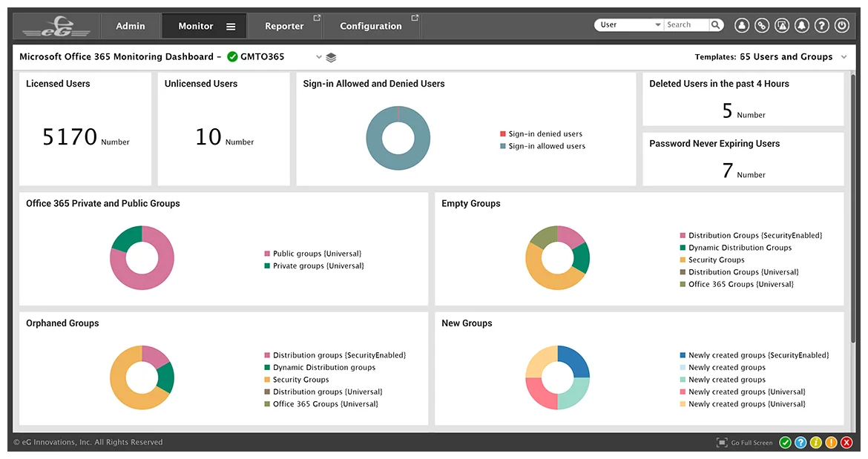The image size is (868, 459).
Task: Expand the GMTO365 component chevron dropdown
Action: click(319, 57)
